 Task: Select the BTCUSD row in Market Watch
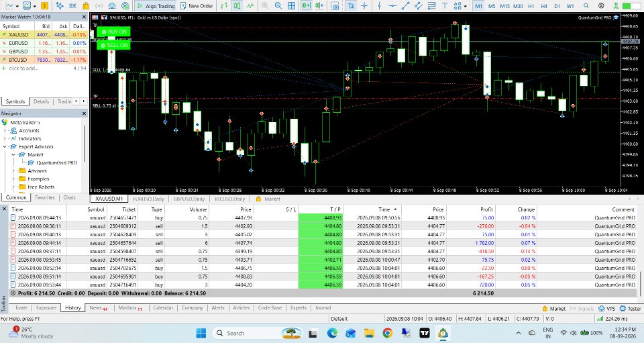44,60
